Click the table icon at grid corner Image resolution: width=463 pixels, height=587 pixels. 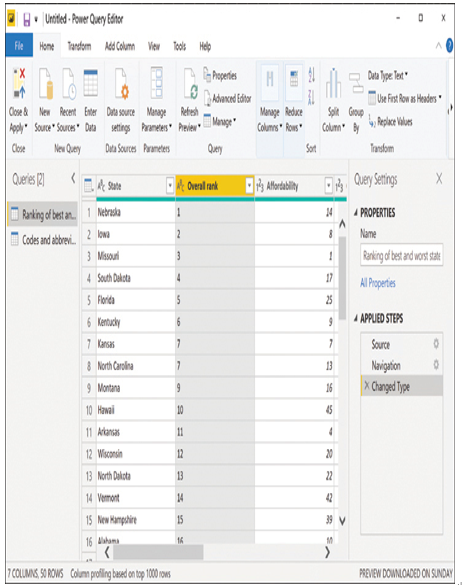[x=89, y=185]
